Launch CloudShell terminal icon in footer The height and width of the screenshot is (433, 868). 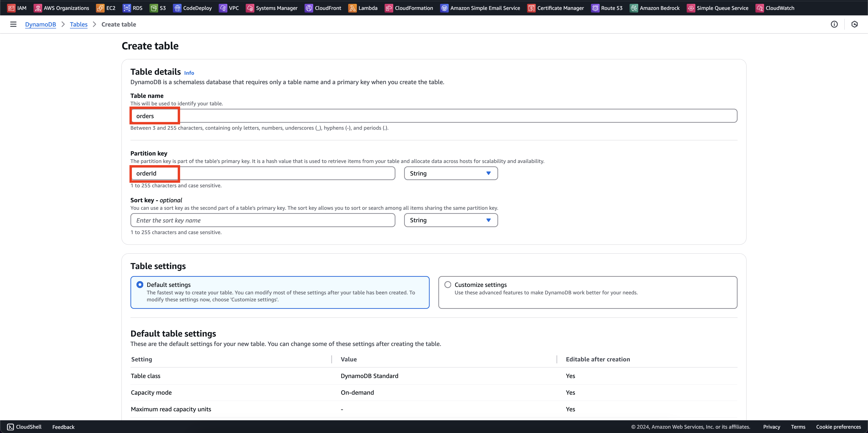11,427
